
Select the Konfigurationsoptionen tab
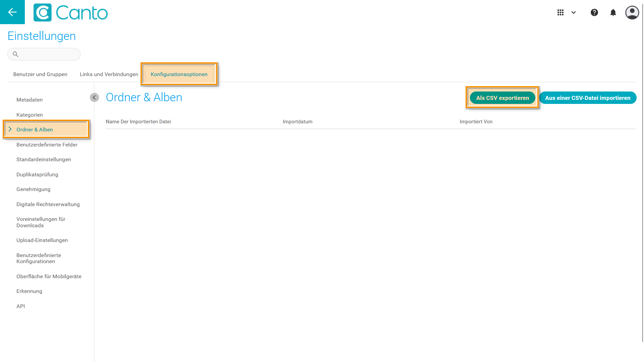point(179,74)
